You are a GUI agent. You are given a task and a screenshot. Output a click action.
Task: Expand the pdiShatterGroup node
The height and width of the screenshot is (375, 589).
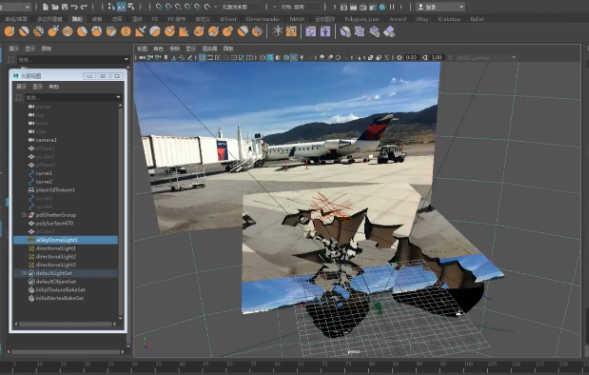point(24,215)
